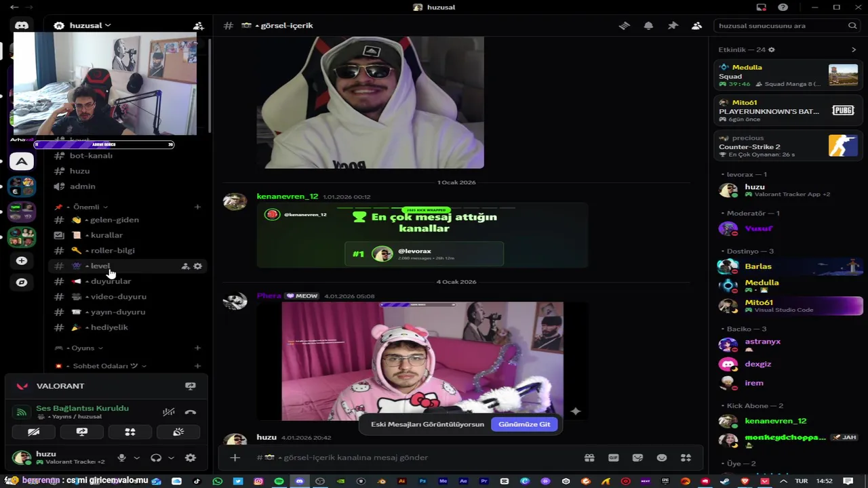Screen dimensions: 868x488
Task: Open member Barlas in list
Action: pos(790,266)
